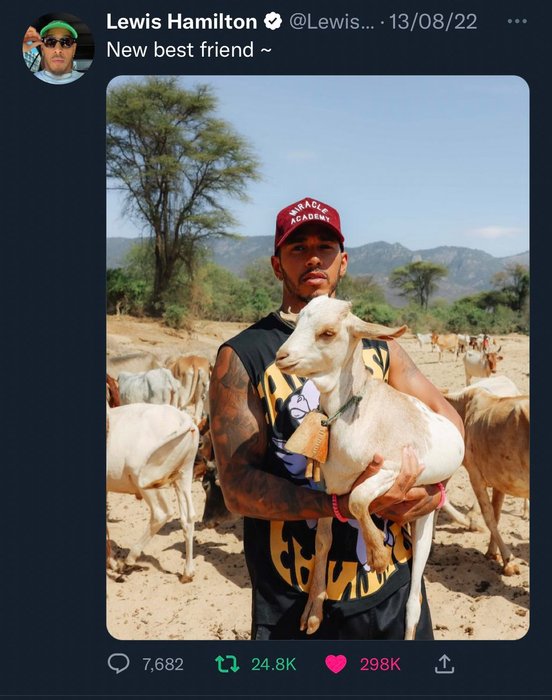Tap the share upload arrow icon
This screenshot has height=700, width=552.
coord(444,664)
